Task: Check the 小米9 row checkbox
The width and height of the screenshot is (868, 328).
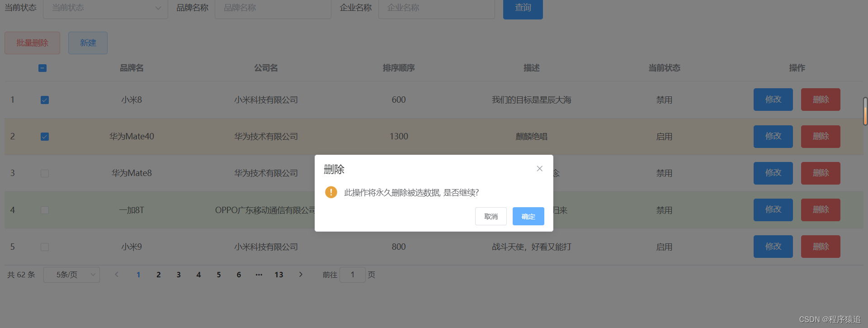Action: coord(45,247)
